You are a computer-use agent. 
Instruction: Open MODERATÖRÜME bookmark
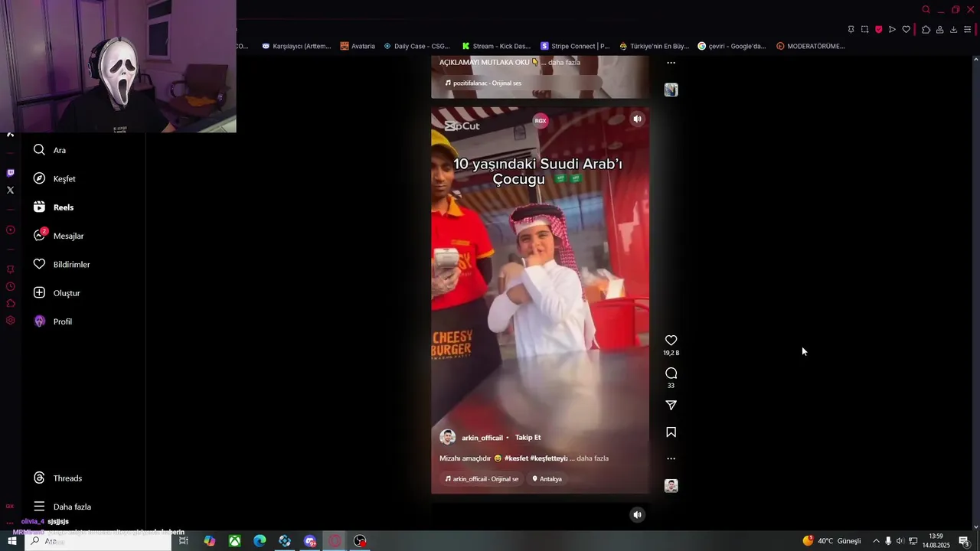tap(810, 46)
